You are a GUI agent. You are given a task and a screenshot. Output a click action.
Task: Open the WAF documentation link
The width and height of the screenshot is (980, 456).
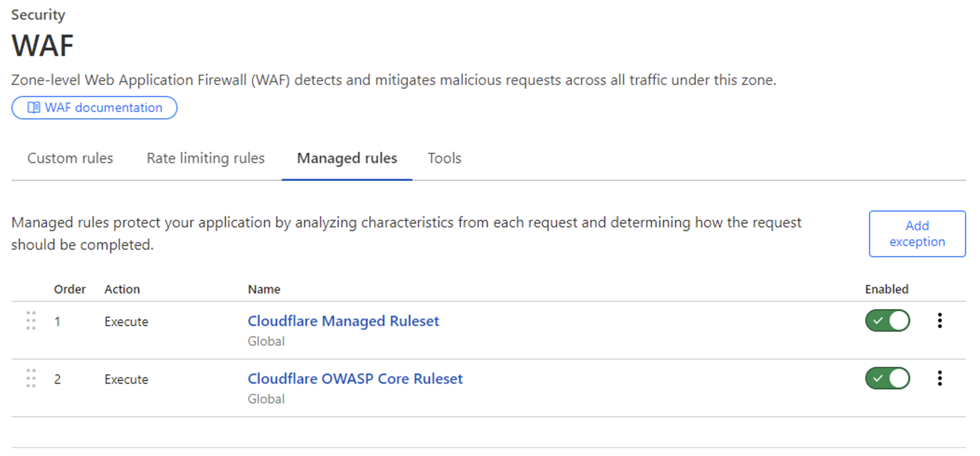tap(95, 108)
